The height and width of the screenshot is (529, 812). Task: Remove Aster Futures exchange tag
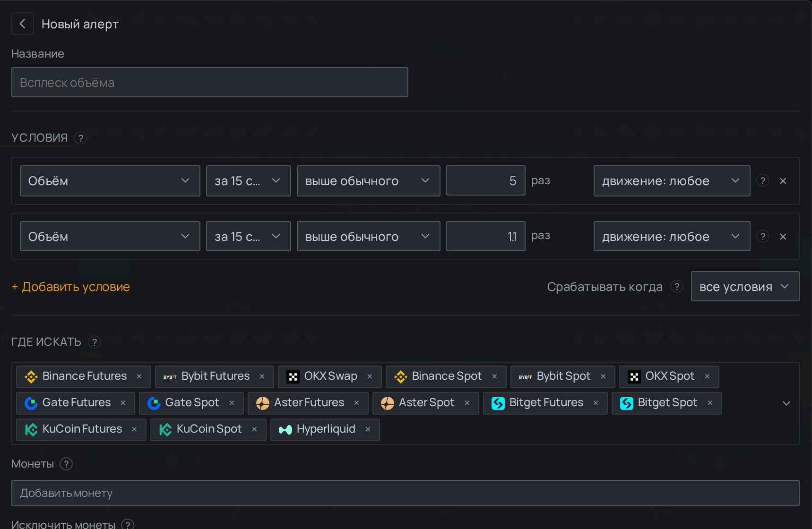click(356, 403)
